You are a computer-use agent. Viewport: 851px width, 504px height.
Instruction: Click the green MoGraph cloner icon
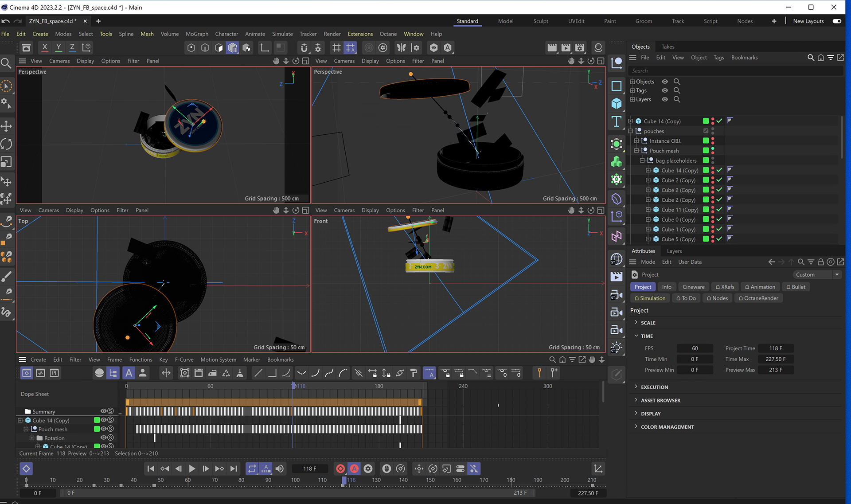(x=616, y=161)
